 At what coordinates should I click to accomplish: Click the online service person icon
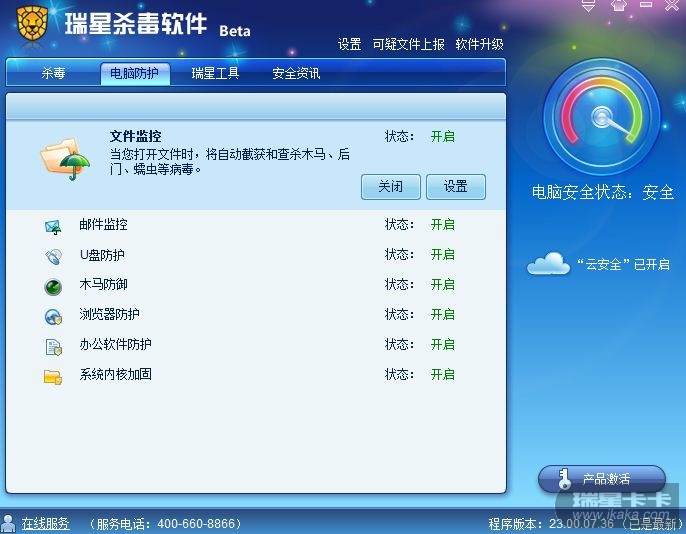click(8, 523)
